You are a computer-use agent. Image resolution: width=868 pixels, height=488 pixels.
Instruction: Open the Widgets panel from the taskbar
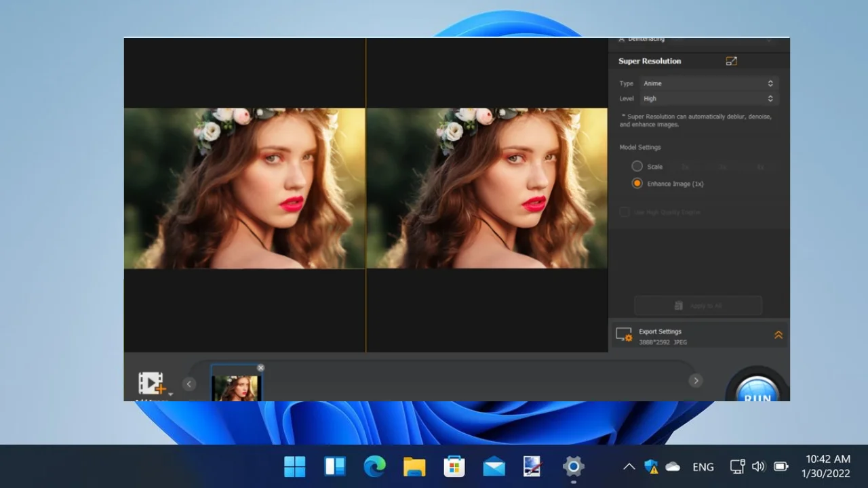coord(335,466)
